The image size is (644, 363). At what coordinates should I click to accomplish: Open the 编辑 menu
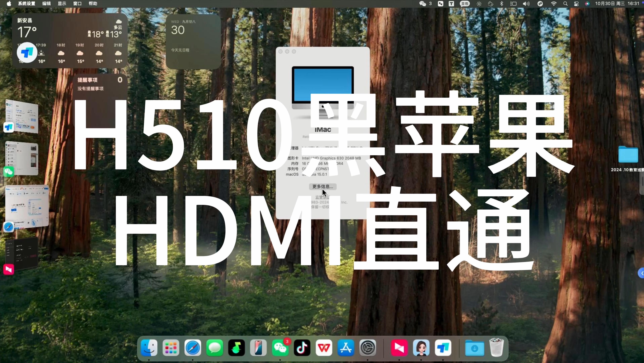click(46, 4)
